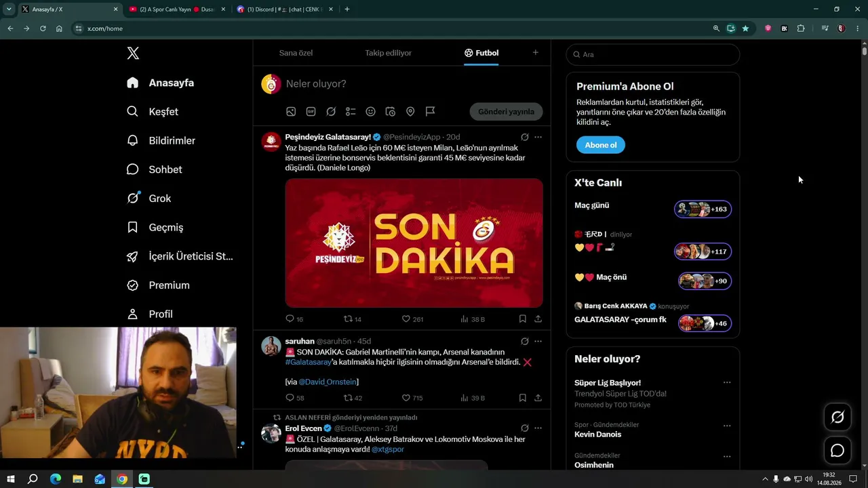This screenshot has width=868, height=488.
Task: Switch to the A Spor Canlı Yayın browser tab
Action: [177, 9]
